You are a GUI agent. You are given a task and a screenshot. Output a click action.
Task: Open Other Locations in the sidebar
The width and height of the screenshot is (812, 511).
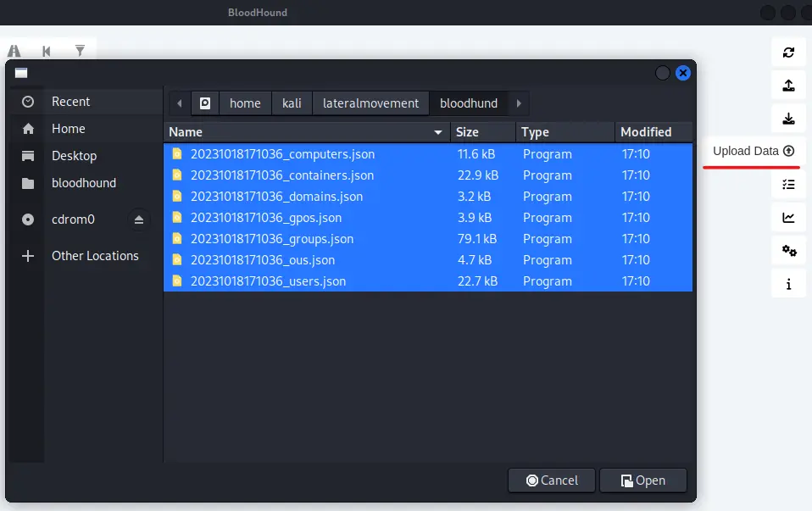tap(94, 256)
